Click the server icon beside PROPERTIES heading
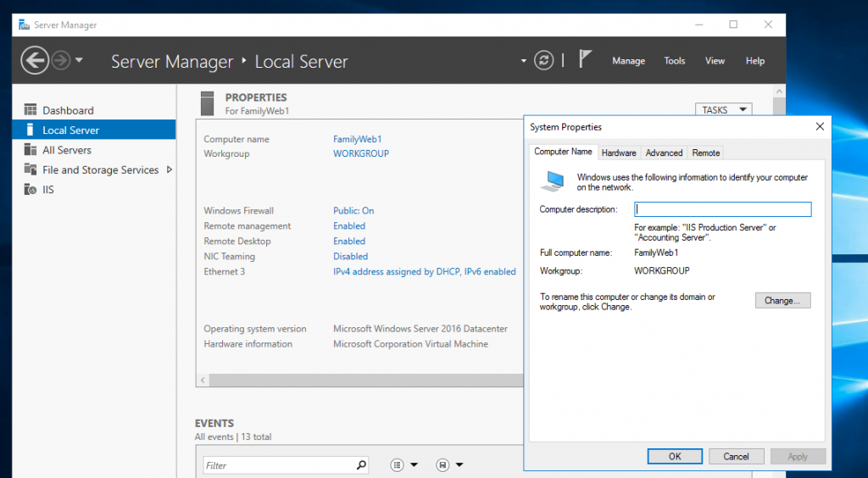The image size is (868, 478). click(208, 103)
